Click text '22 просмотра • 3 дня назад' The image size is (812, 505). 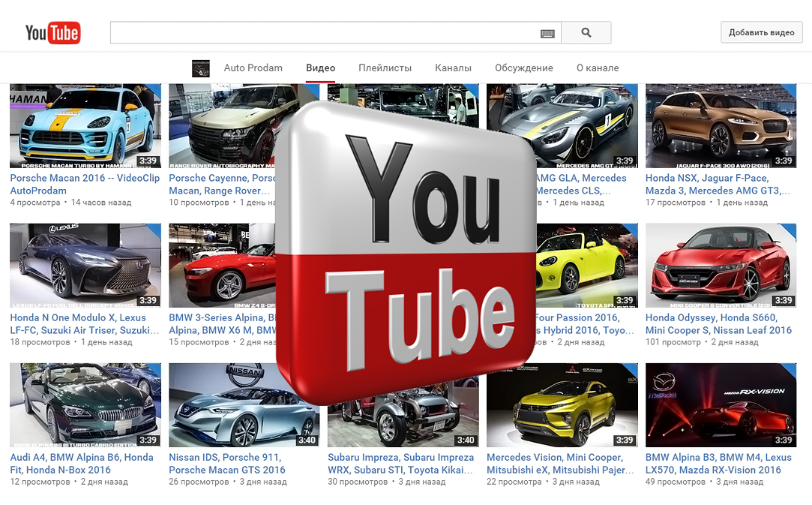[x=544, y=481]
